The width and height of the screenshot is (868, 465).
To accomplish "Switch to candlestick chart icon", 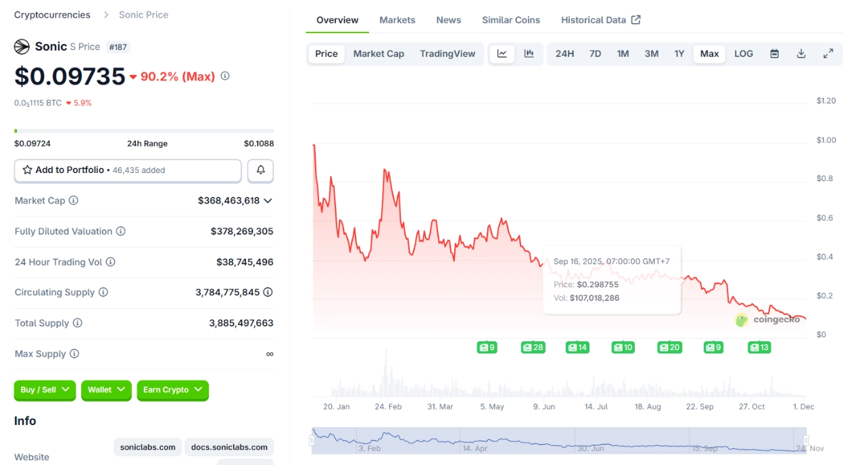I will (529, 54).
